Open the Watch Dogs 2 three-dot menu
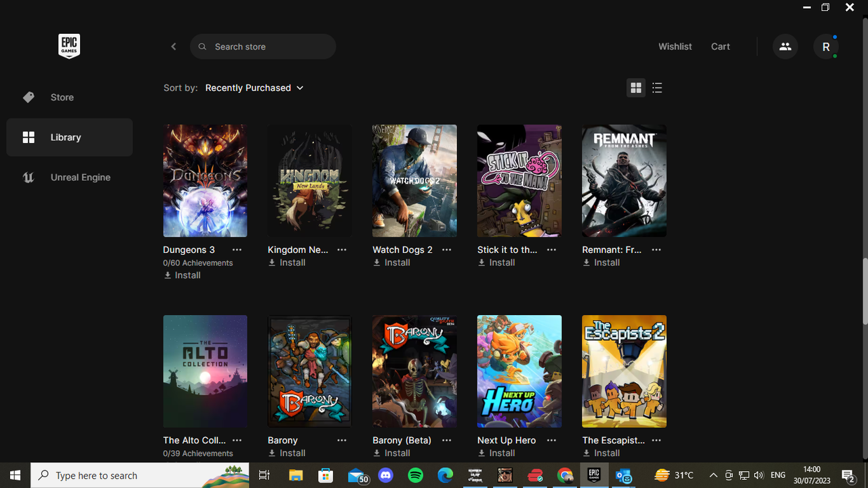 [x=446, y=250]
